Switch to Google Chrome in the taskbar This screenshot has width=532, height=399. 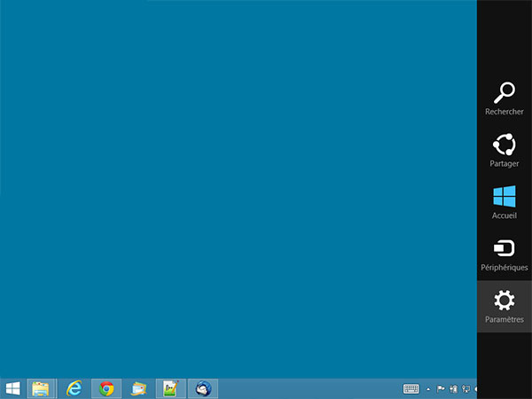(x=106, y=388)
